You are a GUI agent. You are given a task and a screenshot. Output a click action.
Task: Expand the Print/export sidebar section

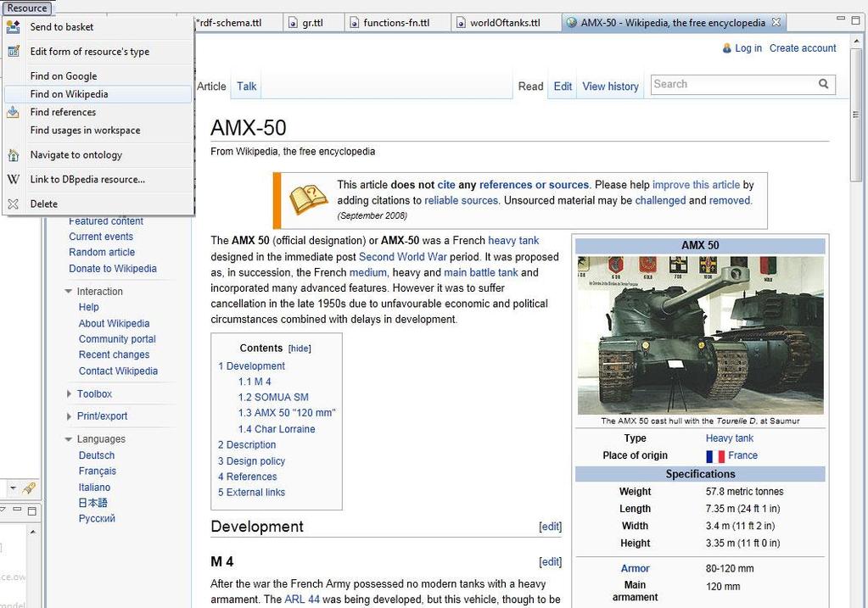[x=69, y=416]
